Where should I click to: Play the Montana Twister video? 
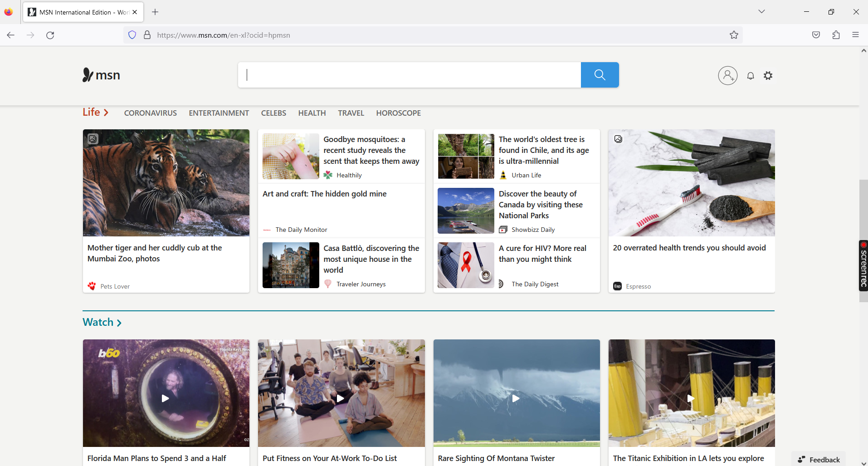(516, 398)
